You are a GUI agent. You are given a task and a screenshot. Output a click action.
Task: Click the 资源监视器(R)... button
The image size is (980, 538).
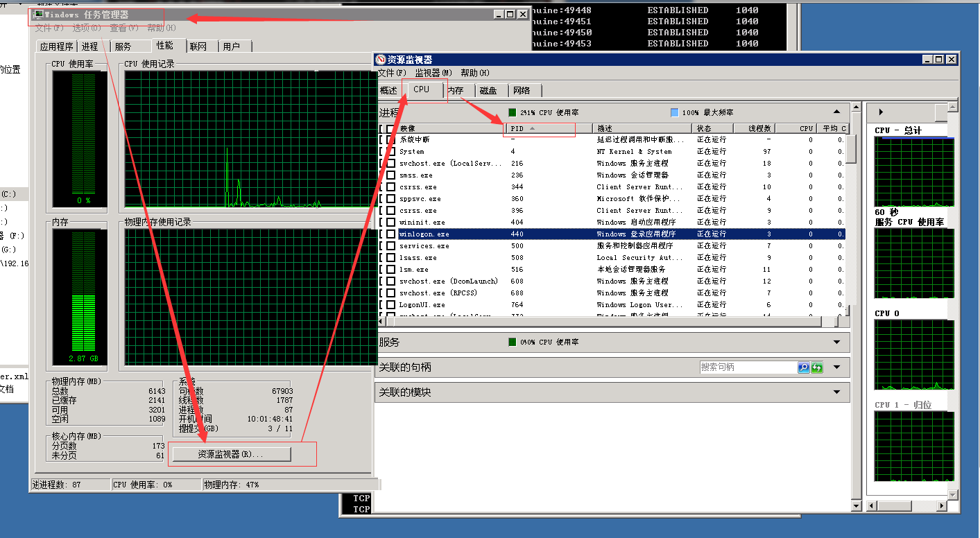coord(232,454)
